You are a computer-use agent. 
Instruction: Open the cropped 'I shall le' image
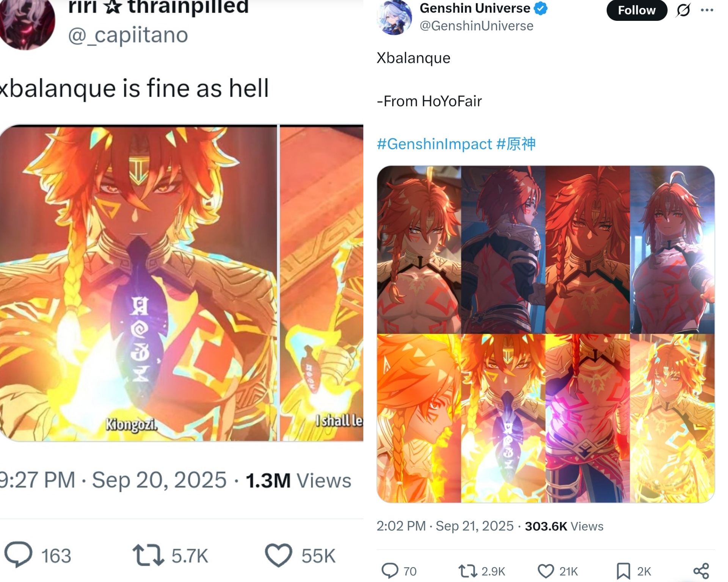[322, 283]
